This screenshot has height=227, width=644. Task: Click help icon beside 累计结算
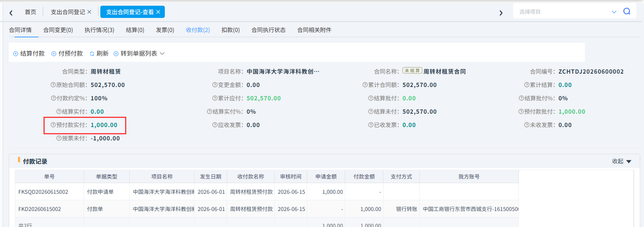tap(527, 85)
